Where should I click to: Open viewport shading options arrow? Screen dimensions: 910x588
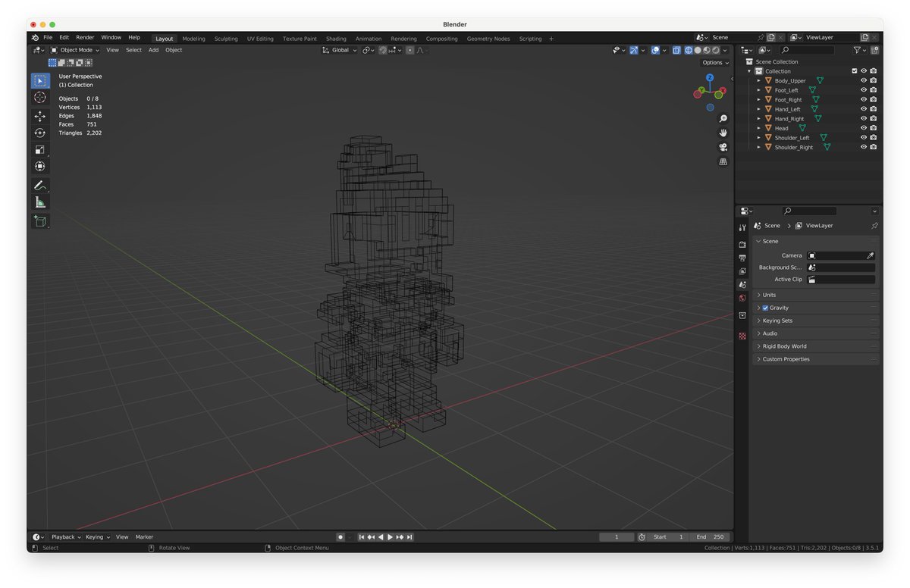pos(724,50)
